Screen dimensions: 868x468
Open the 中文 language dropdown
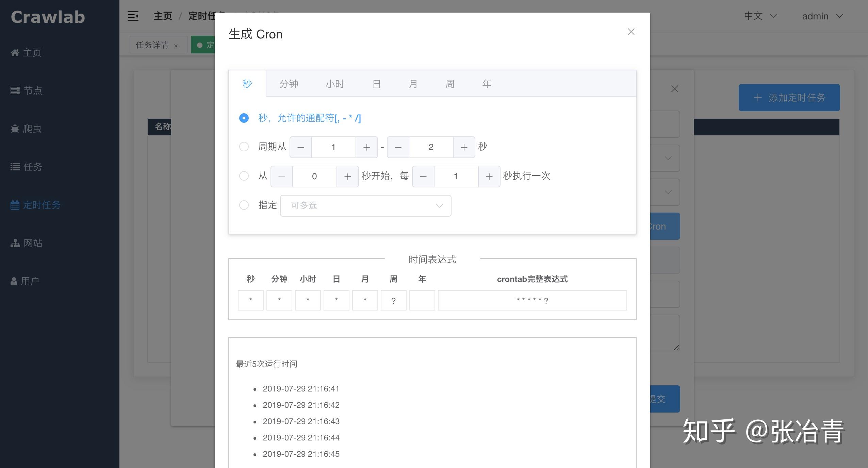[x=760, y=16]
